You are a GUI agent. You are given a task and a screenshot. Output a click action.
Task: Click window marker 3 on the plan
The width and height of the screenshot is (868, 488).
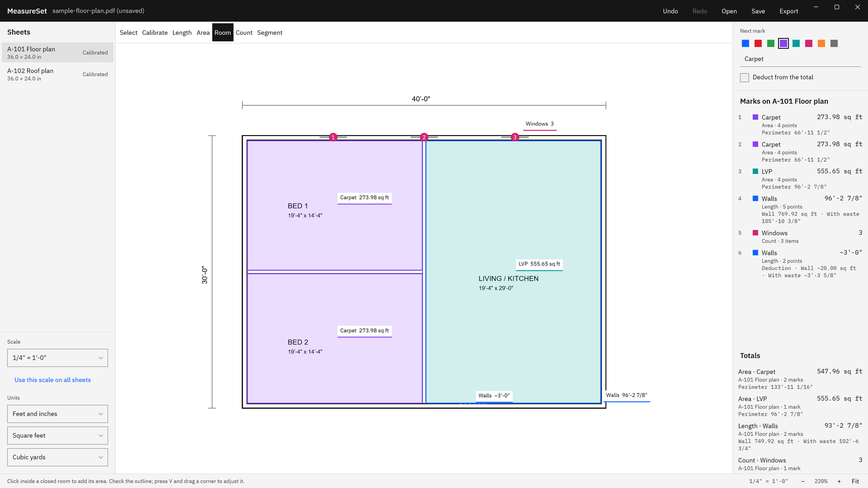click(x=515, y=137)
